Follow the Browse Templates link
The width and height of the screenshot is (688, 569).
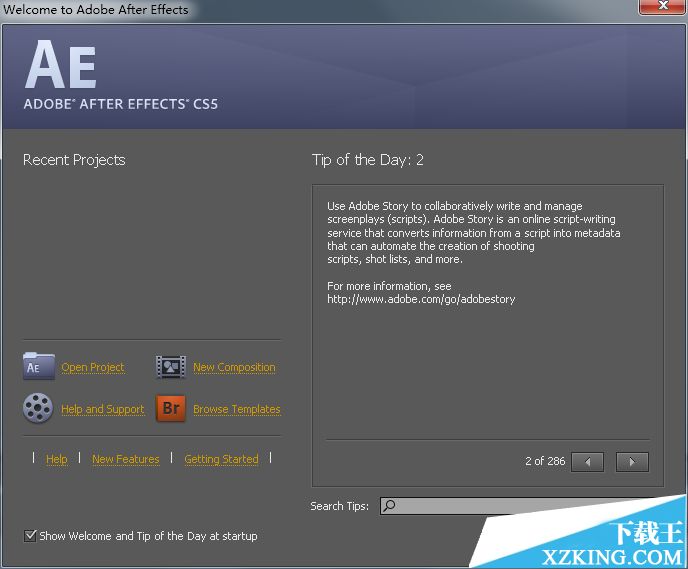(x=236, y=409)
